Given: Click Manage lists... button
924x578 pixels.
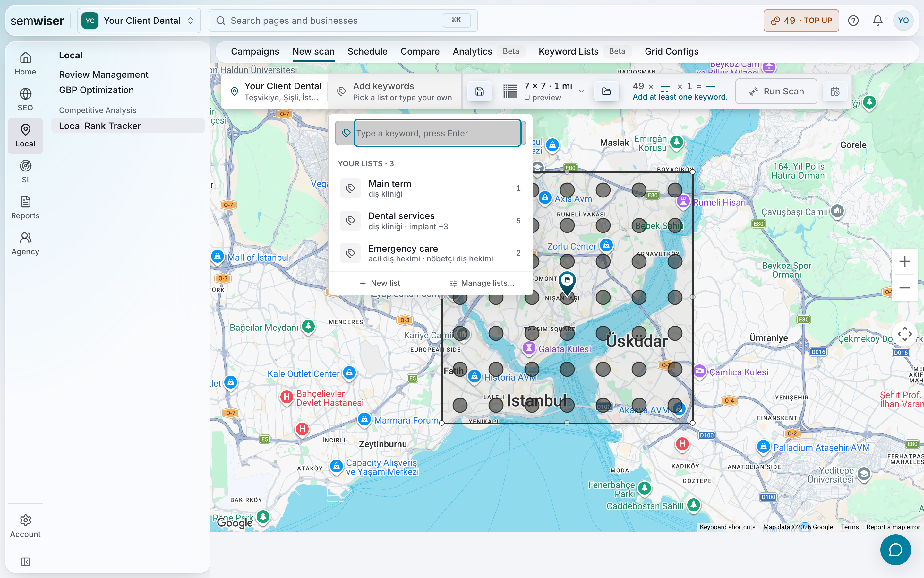Looking at the screenshot, I should click(x=482, y=283).
